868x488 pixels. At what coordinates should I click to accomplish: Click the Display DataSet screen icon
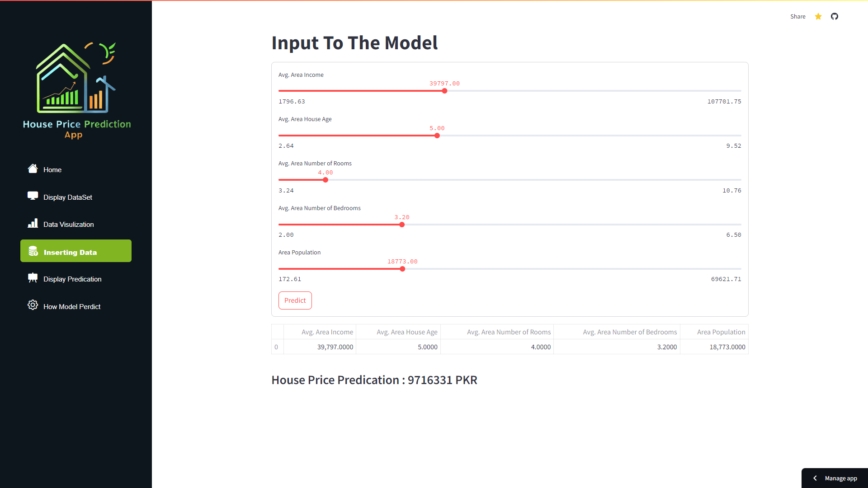[33, 195]
